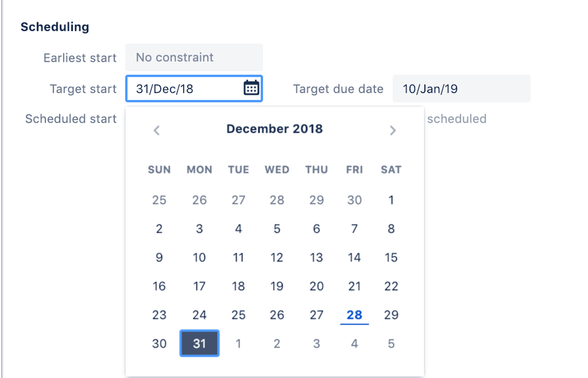Pick January 5 from the calendar
The height and width of the screenshot is (378, 588).
click(x=390, y=343)
